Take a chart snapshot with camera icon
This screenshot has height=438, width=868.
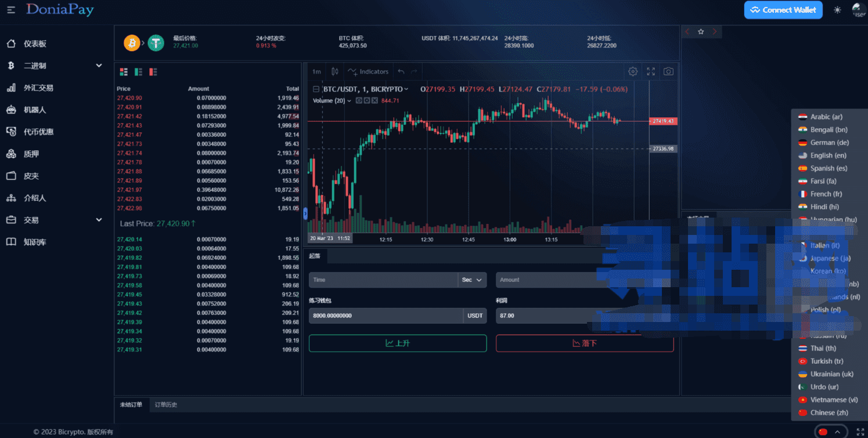669,71
